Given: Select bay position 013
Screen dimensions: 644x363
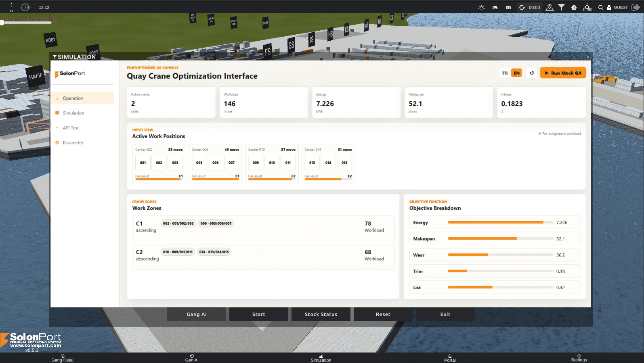Looking at the screenshot, I should coord(312,163).
